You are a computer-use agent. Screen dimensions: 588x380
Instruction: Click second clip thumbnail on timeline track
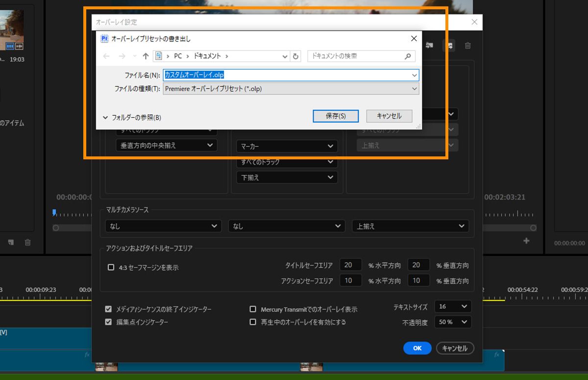[x=311, y=367]
